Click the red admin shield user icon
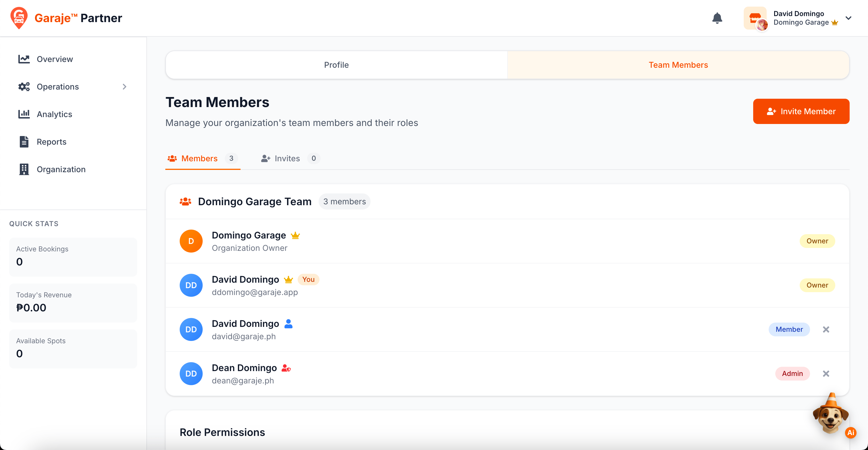Image resolution: width=868 pixels, height=450 pixels. [286, 368]
